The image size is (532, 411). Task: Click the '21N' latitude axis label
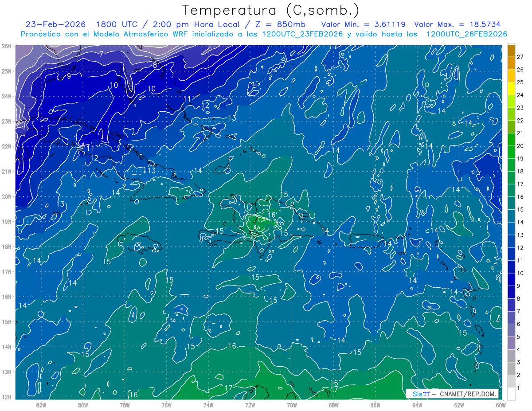[x=7, y=171]
